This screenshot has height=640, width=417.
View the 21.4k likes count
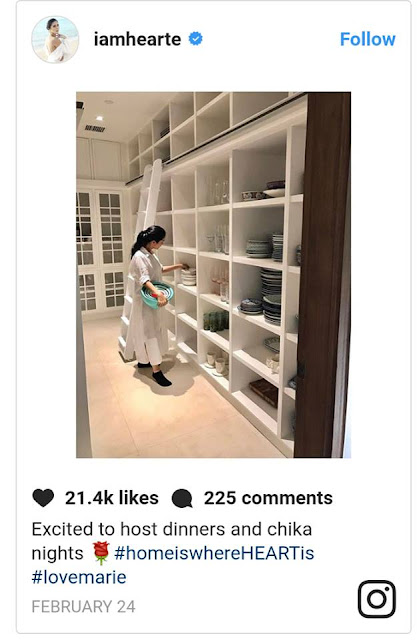112,498
